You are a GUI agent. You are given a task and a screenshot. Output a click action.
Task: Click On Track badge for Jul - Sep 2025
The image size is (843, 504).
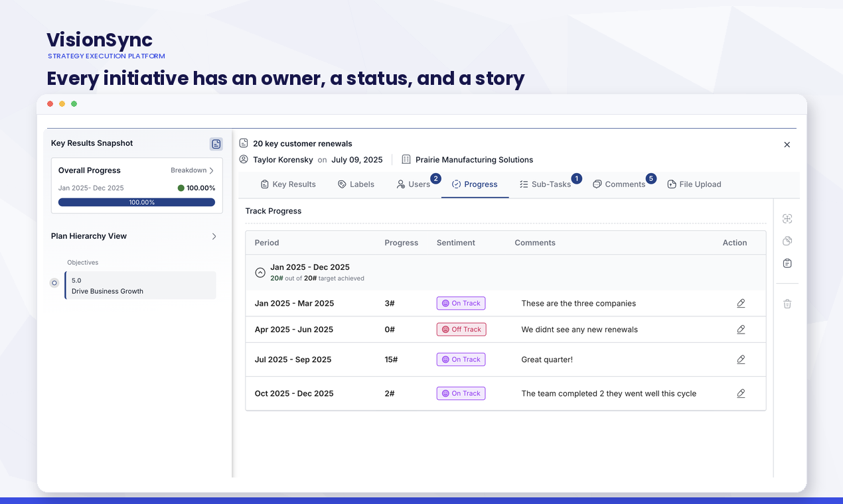[x=461, y=359]
